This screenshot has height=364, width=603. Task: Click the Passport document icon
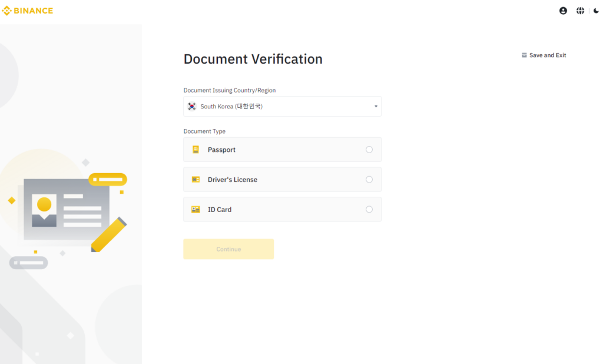coord(196,150)
